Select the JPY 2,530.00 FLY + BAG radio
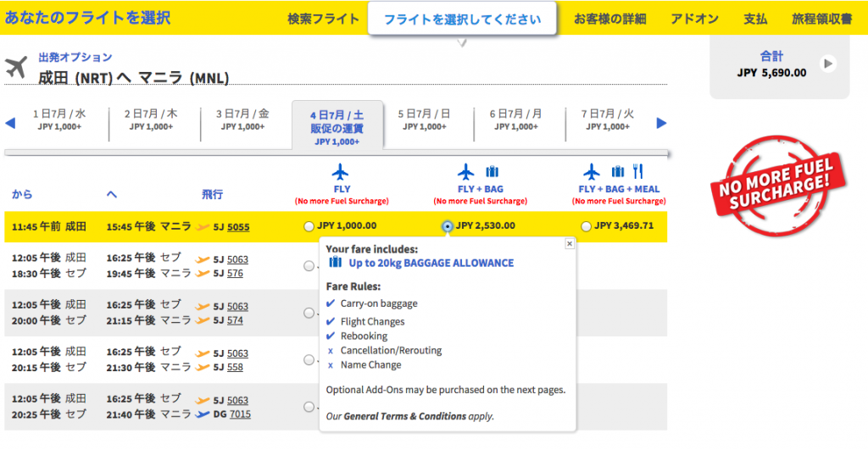The width and height of the screenshot is (868, 450). [448, 226]
